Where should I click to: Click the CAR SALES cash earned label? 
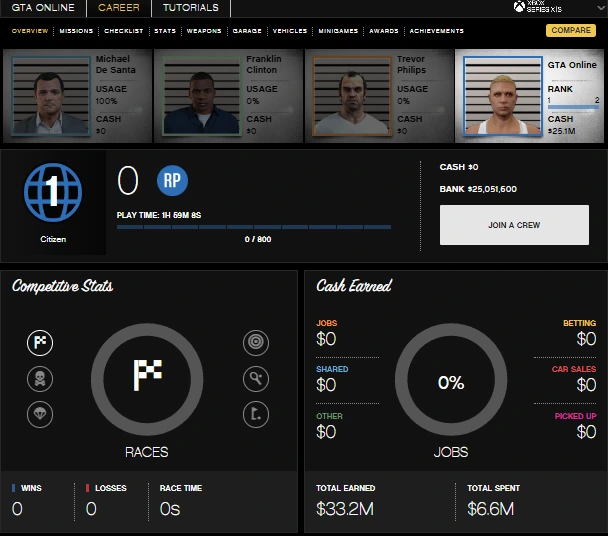574,369
